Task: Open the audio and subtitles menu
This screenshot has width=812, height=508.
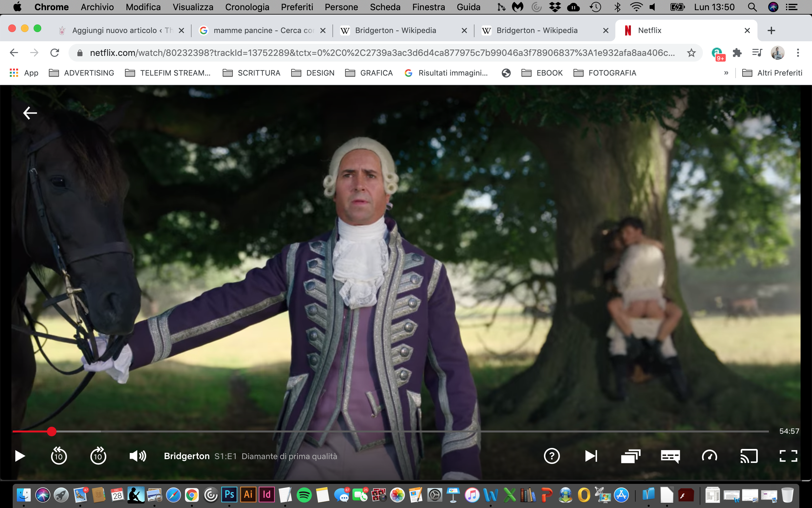Action: point(670,456)
